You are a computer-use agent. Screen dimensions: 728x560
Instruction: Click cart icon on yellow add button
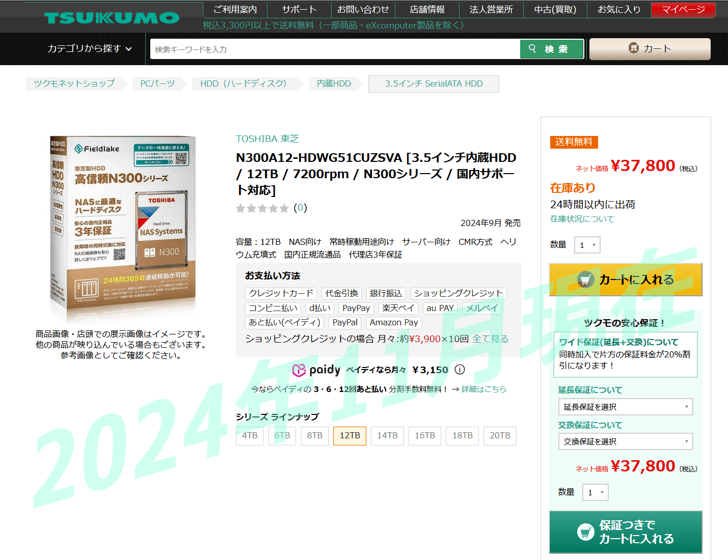(x=585, y=279)
